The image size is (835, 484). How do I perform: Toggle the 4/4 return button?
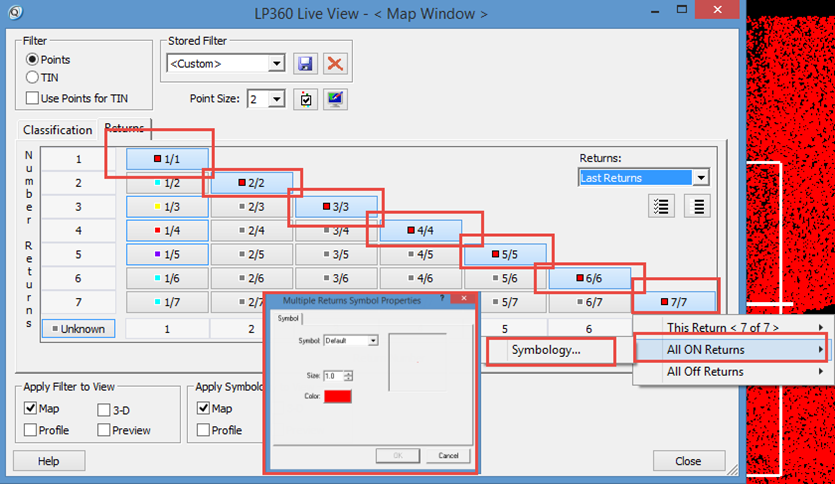point(421,231)
